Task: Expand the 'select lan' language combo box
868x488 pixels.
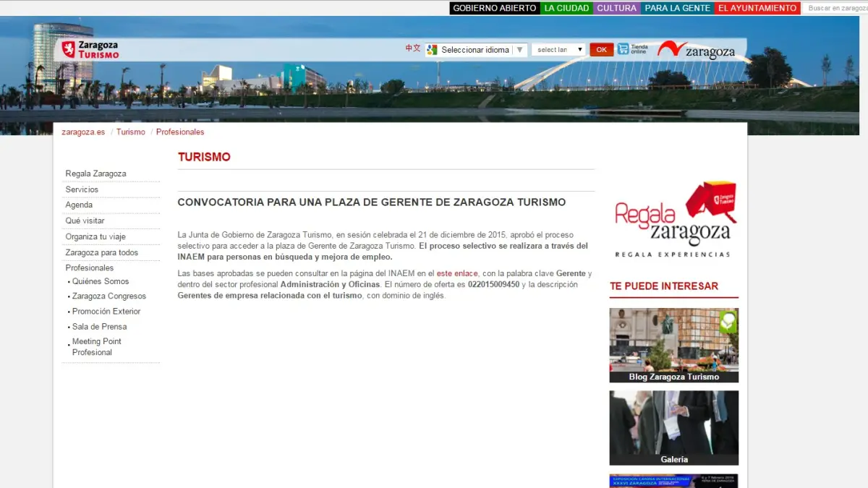Action: point(558,50)
